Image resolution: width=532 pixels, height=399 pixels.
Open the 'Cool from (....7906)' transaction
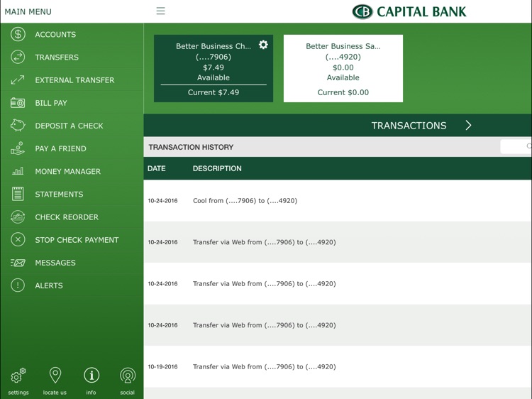tap(338, 201)
